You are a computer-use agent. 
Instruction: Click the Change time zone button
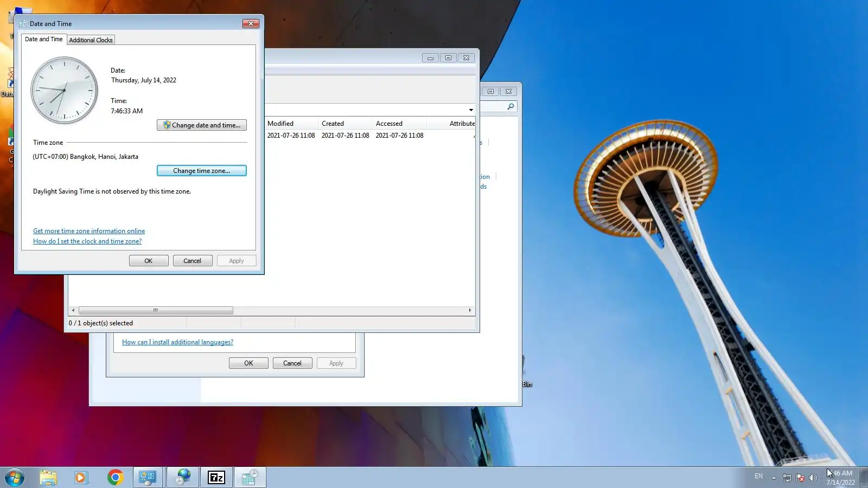pos(202,171)
